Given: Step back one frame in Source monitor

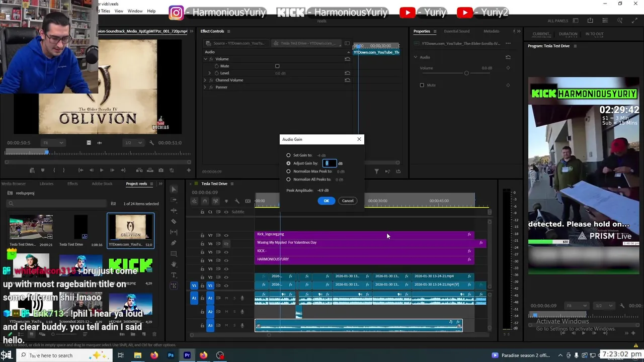Looking at the screenshot, I should click(91, 170).
